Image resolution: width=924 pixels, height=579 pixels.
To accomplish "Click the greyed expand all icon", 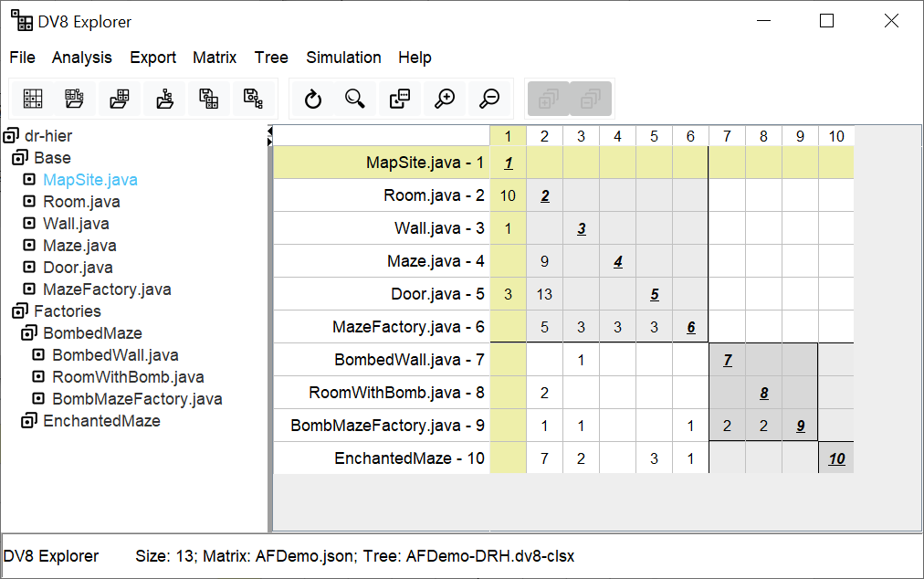I will click(x=548, y=99).
